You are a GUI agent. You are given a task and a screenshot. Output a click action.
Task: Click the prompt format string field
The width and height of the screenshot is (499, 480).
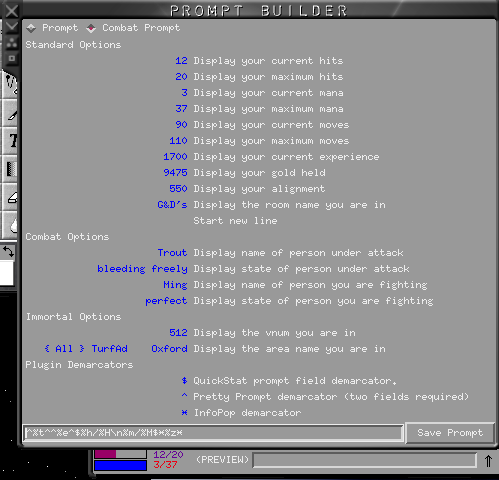pyautogui.click(x=213, y=433)
